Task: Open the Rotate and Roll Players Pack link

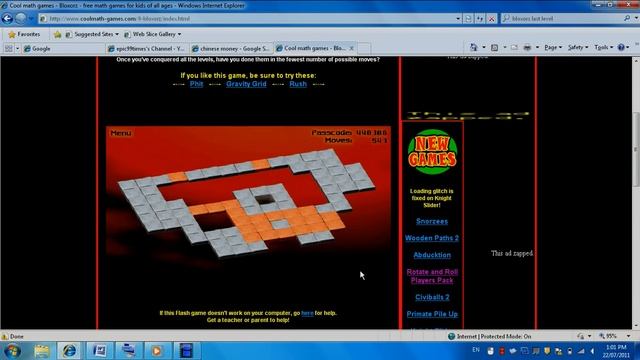Action: 432,276
